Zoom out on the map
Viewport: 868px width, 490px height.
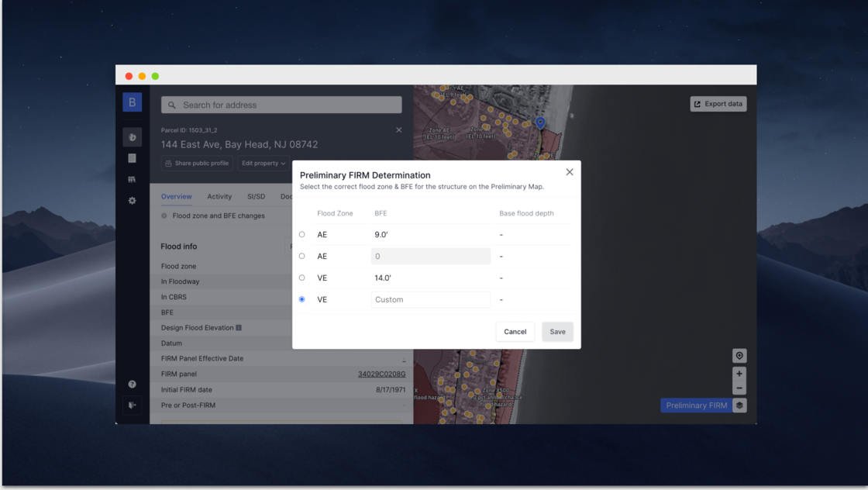[x=739, y=388]
